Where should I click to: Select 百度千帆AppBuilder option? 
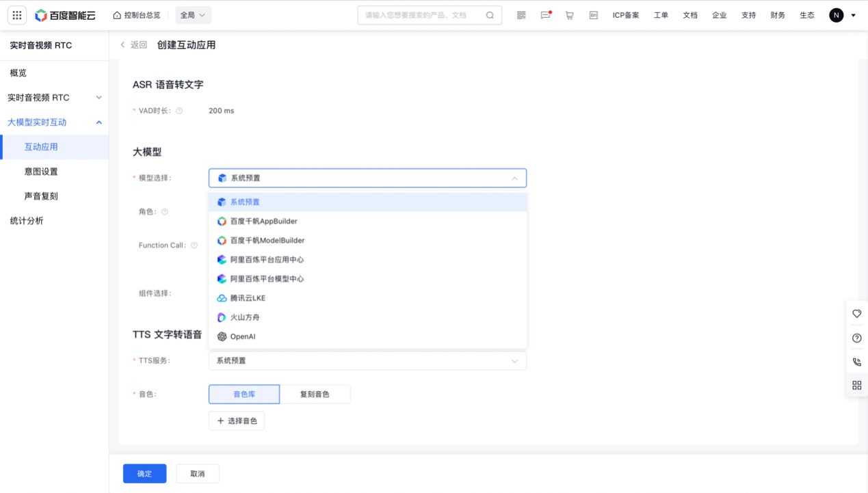coord(367,222)
